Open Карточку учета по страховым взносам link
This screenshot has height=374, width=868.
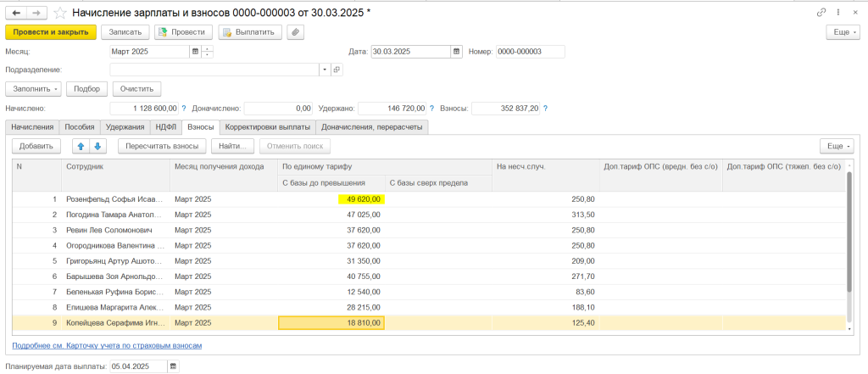pos(107,346)
